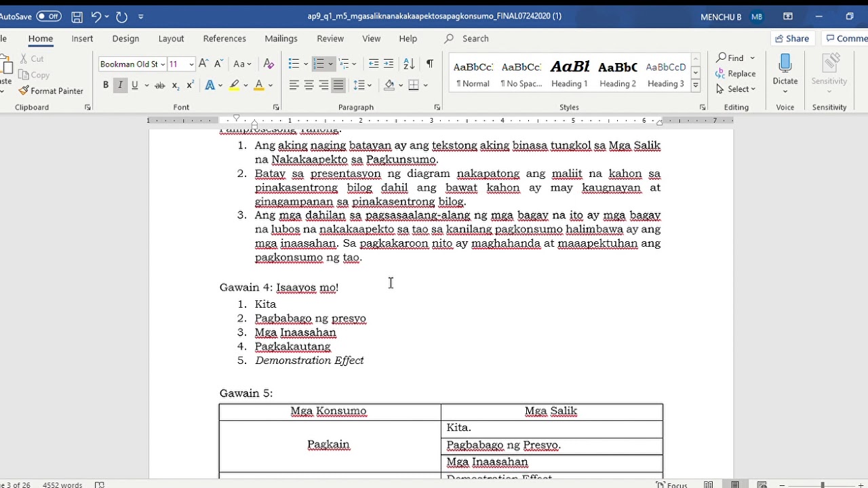
Task: Save the document with Save icon
Action: 77,16
